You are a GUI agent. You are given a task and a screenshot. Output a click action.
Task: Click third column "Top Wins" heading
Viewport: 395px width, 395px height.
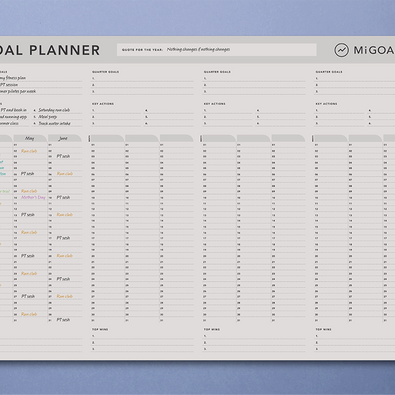coord(212,329)
